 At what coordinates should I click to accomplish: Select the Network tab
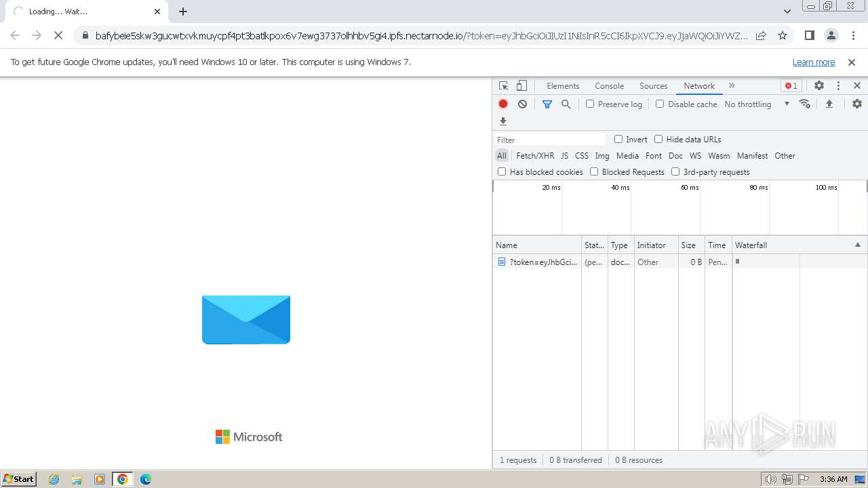699,86
